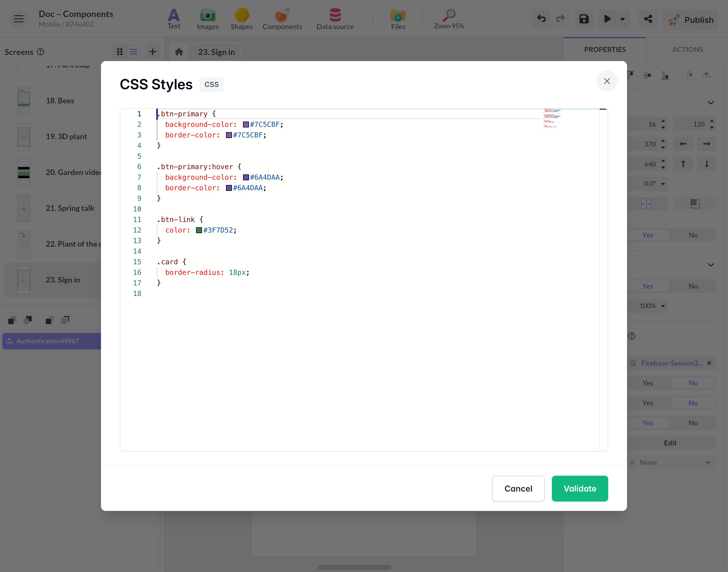Select the 18. Bees screen
This screenshot has height=572, width=728.
click(x=60, y=101)
